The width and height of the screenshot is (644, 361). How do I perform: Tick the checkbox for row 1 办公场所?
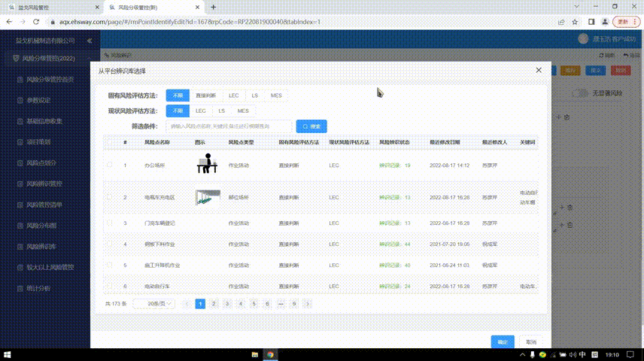(x=109, y=165)
